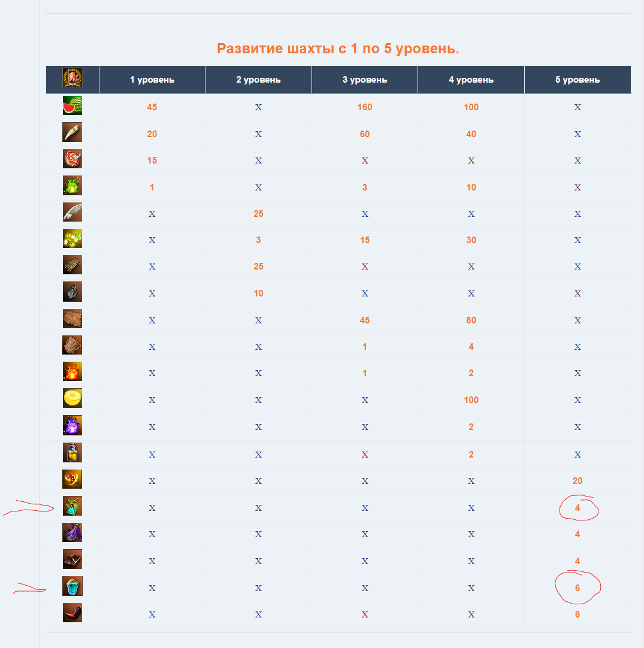Select the white feather icon

point(72,213)
